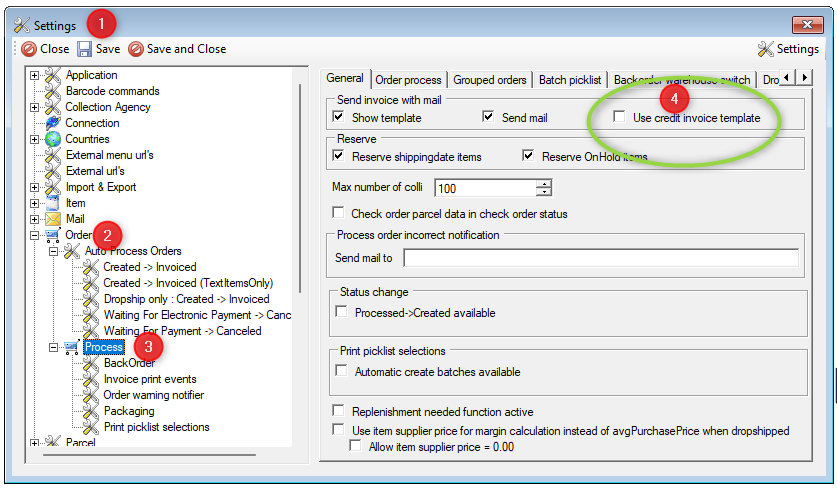This screenshot has width=837, height=490.
Task: Click the Countries globe icon
Action: pyautogui.click(x=53, y=139)
